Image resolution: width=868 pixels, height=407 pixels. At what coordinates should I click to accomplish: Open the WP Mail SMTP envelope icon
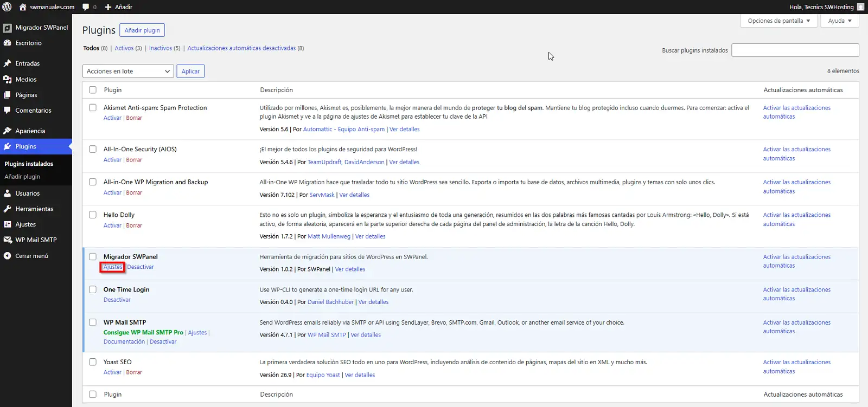7,240
